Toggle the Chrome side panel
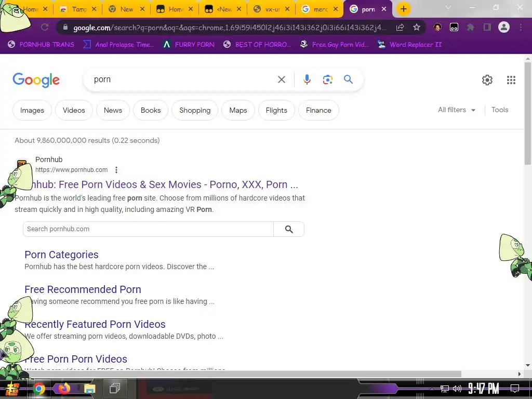This screenshot has height=399, width=532. [487, 27]
